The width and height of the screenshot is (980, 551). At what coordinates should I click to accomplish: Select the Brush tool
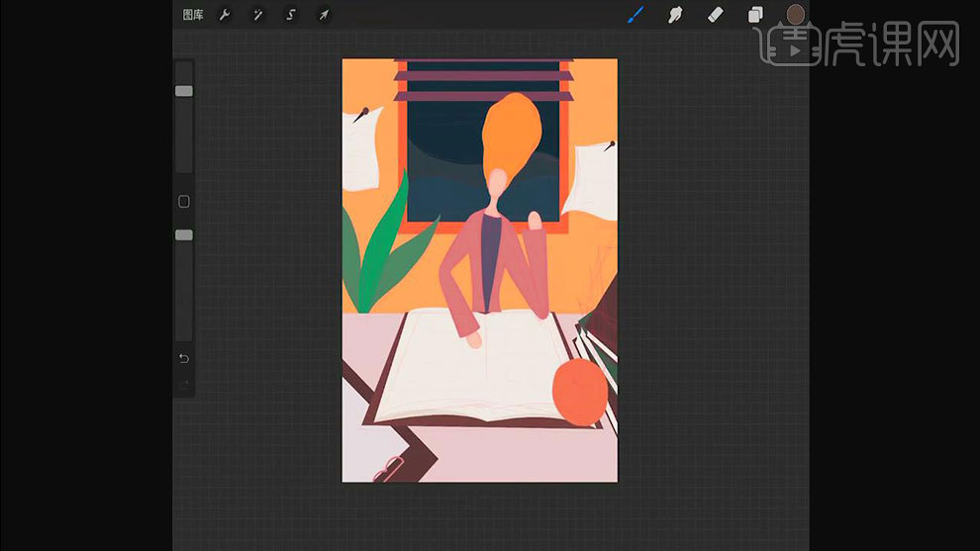point(636,15)
